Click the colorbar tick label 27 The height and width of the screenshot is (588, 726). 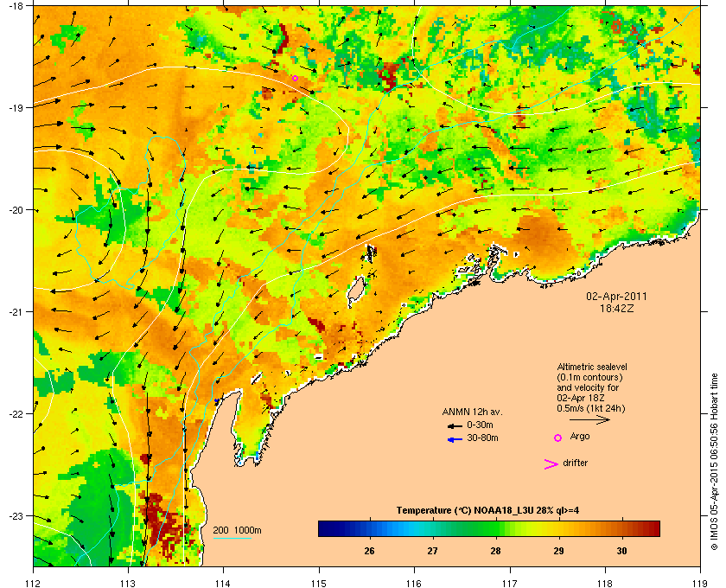432,551
